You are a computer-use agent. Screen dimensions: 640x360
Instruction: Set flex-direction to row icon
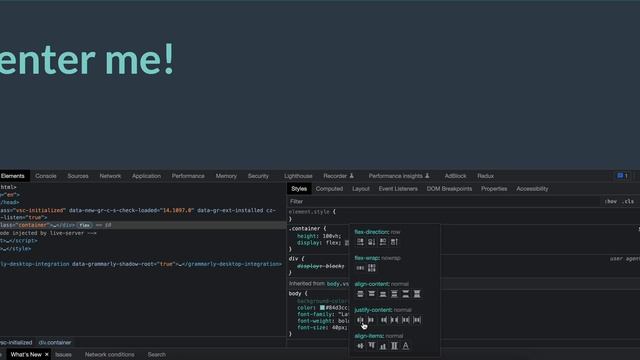tap(360, 242)
